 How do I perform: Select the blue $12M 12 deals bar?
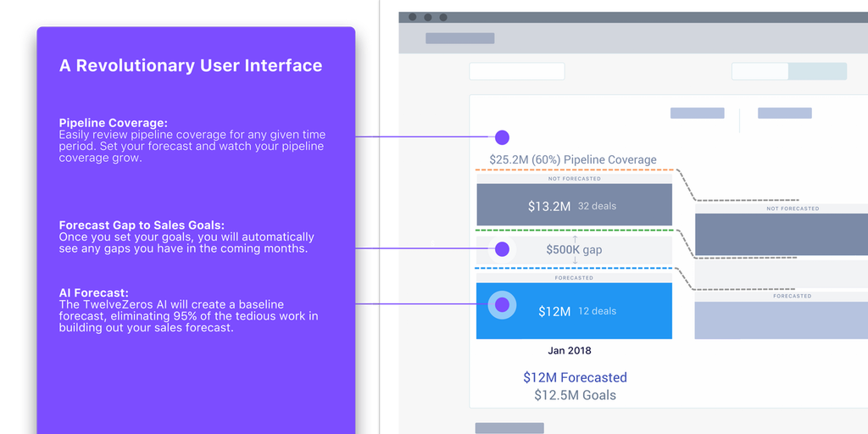(x=574, y=310)
